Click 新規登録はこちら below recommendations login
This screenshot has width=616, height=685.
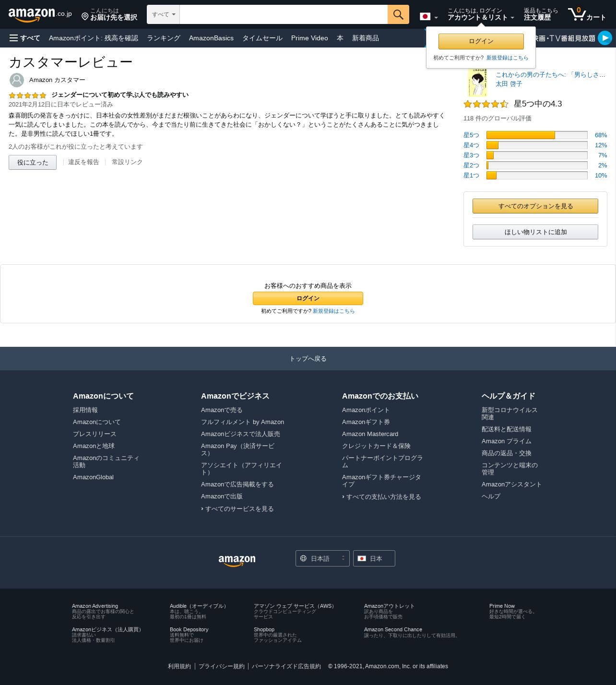tap(334, 311)
